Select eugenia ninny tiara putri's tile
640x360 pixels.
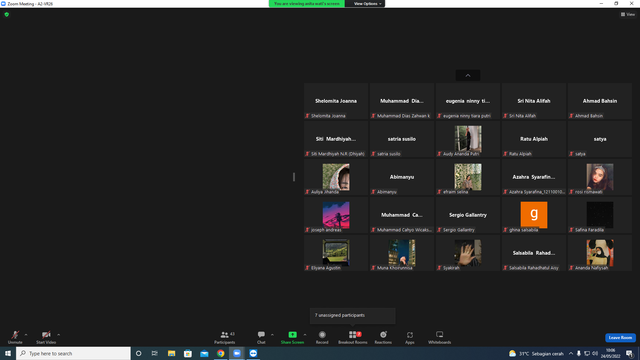click(x=468, y=101)
